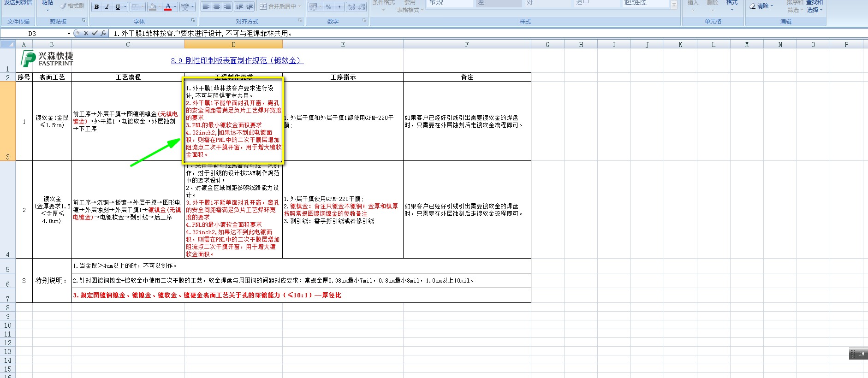Expand the cell styles gallery

[674, 6]
